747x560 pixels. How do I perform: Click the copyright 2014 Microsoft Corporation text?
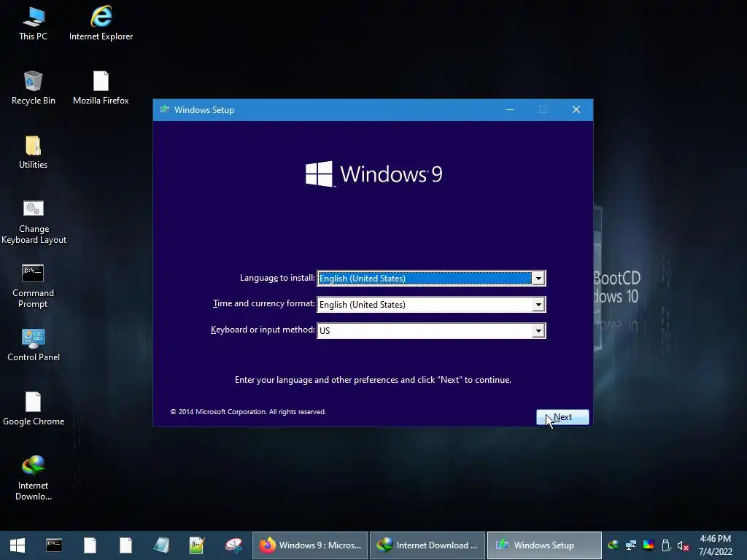pyautogui.click(x=248, y=412)
